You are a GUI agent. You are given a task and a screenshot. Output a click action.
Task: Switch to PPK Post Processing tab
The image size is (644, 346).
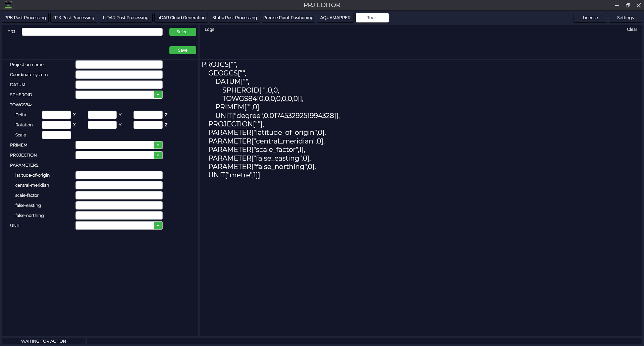(x=25, y=18)
